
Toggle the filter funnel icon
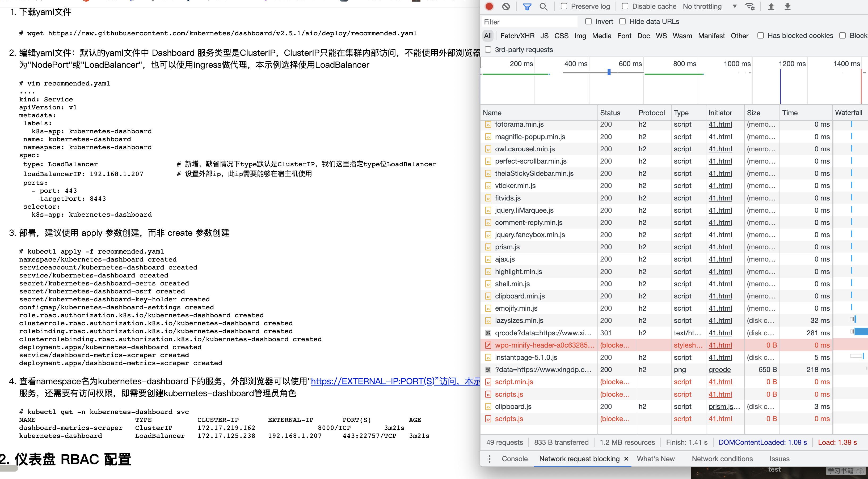(x=527, y=6)
